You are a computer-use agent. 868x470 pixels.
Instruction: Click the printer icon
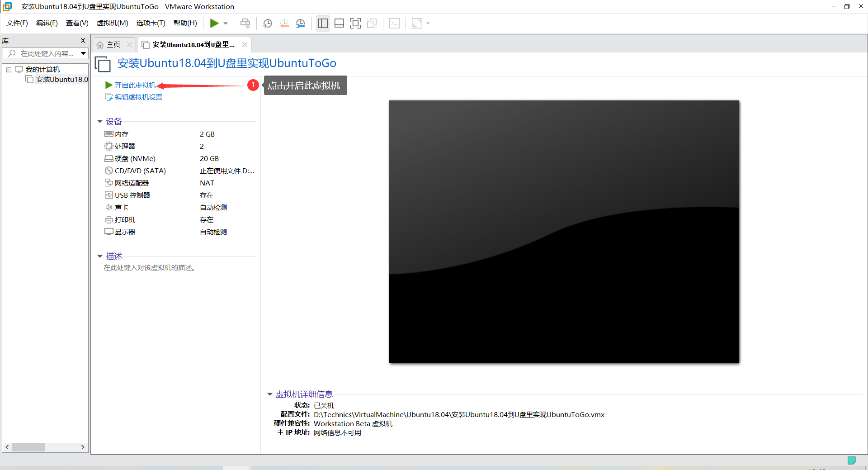pos(108,219)
